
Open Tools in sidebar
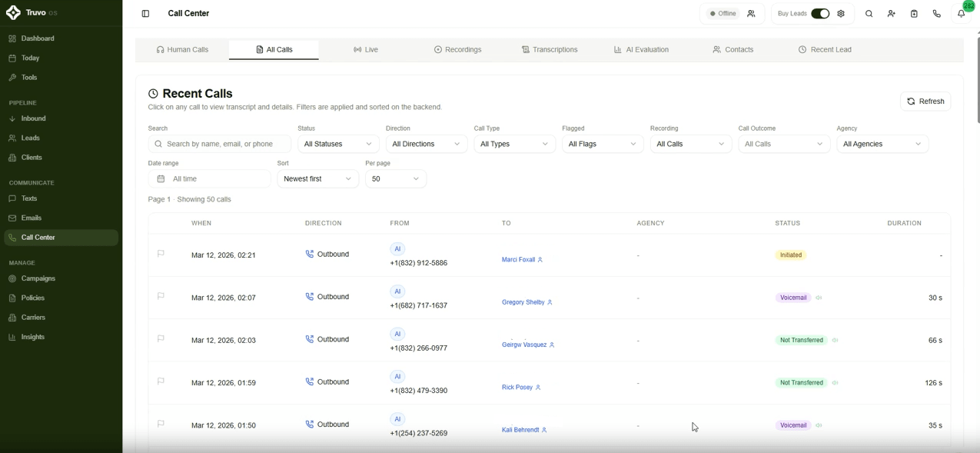(61, 78)
